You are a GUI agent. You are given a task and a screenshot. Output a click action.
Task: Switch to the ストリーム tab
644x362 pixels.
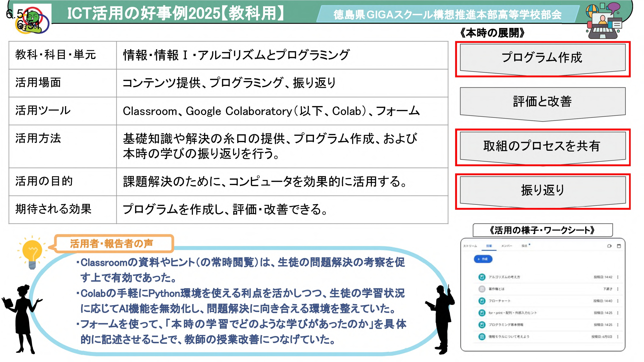pyautogui.click(x=470, y=246)
